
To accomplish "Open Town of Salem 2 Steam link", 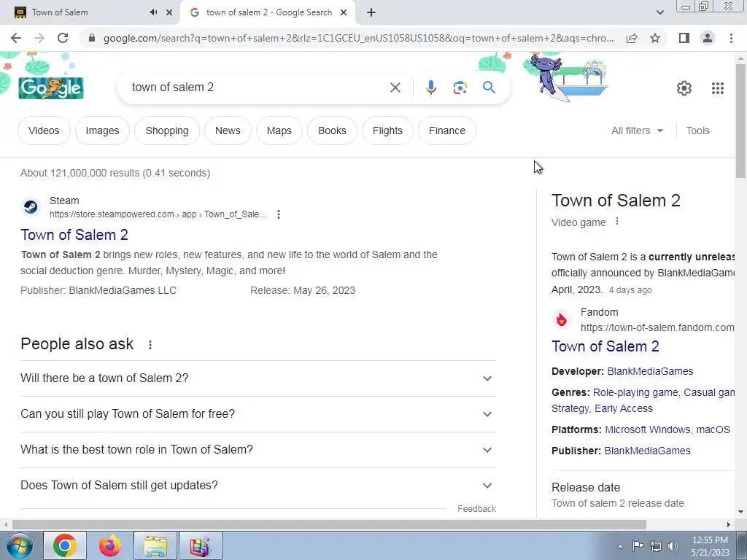I will pyautogui.click(x=74, y=235).
